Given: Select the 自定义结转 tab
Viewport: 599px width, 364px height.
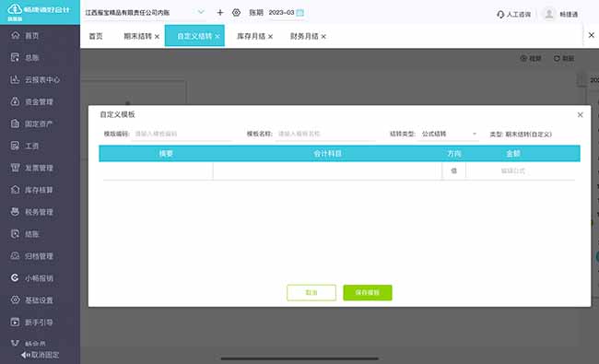Looking at the screenshot, I should pyautogui.click(x=194, y=36).
